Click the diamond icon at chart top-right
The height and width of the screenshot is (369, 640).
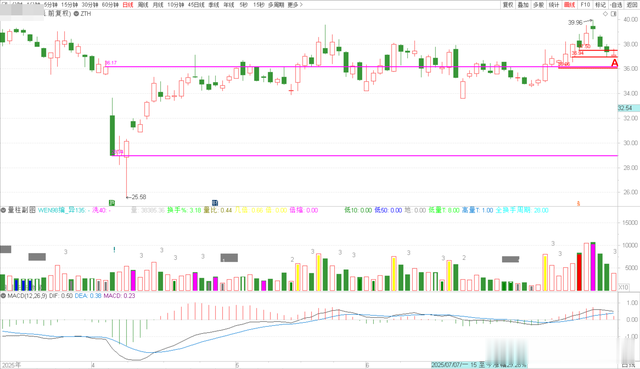605,14
